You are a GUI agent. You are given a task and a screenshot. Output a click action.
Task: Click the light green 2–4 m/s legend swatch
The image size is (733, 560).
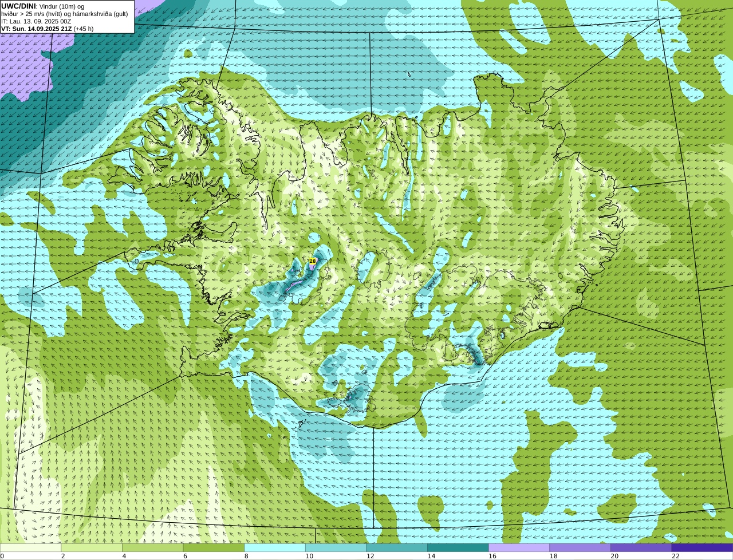pos(92,547)
